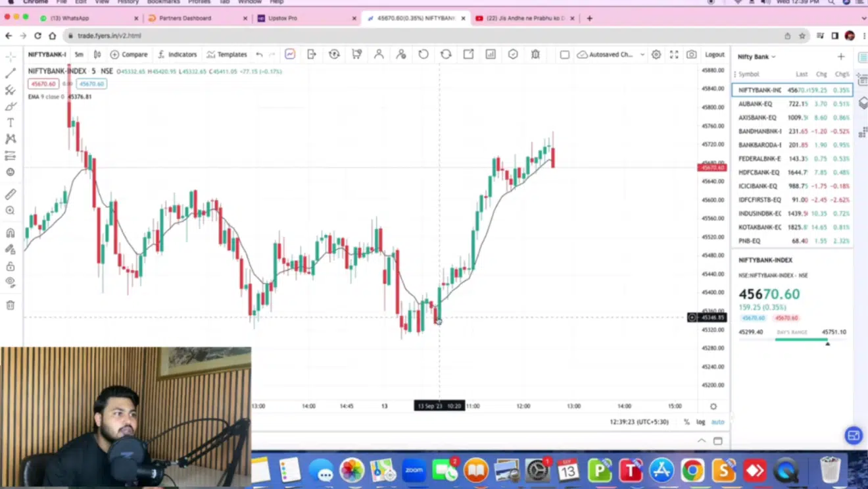
Task: Open Zoom from the dock
Action: (x=414, y=471)
